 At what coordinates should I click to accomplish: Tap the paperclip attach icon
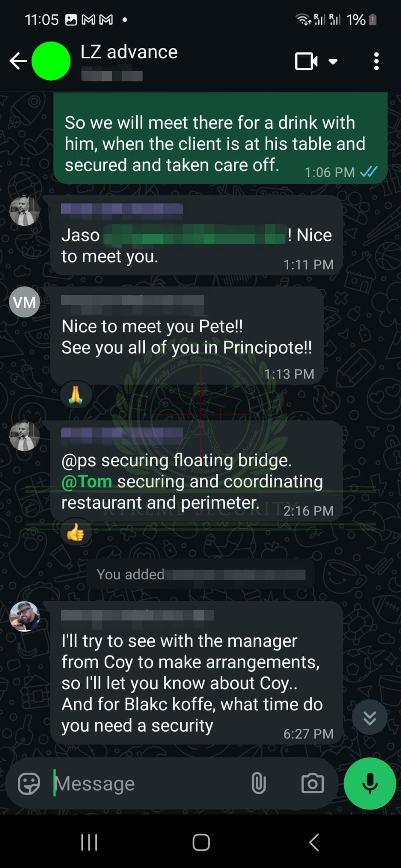coord(258,783)
